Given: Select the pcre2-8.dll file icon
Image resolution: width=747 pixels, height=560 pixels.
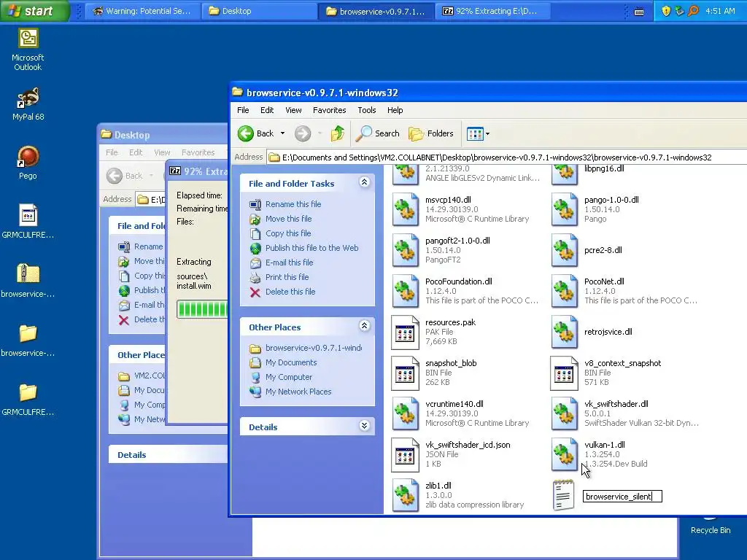Looking at the screenshot, I should pyautogui.click(x=564, y=250).
